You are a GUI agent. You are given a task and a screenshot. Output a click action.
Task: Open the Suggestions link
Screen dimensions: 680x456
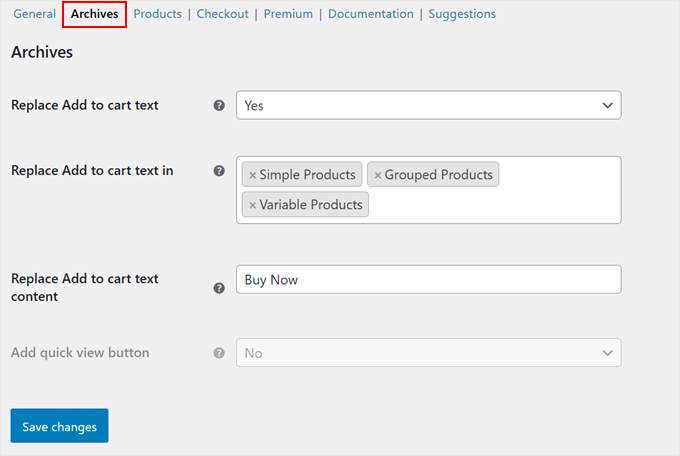tap(461, 14)
